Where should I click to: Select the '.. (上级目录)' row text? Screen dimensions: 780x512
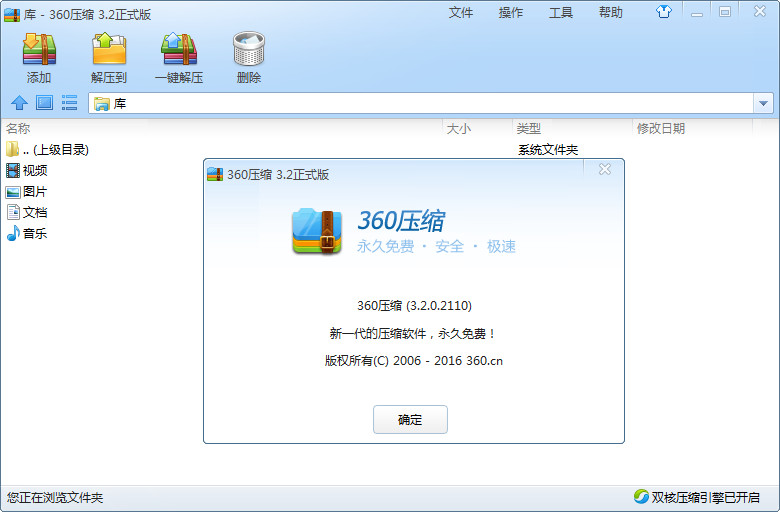click(56, 150)
